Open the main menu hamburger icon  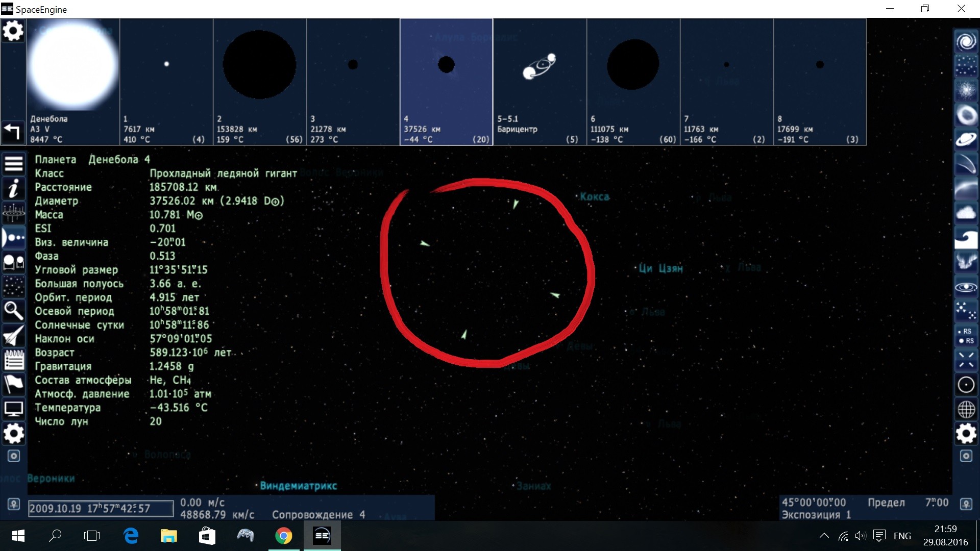(14, 164)
